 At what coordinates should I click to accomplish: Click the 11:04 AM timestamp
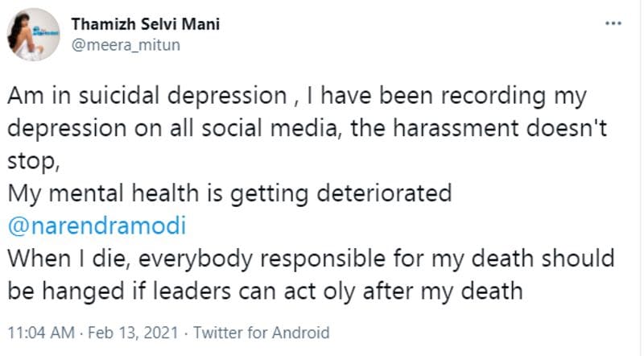(x=41, y=333)
